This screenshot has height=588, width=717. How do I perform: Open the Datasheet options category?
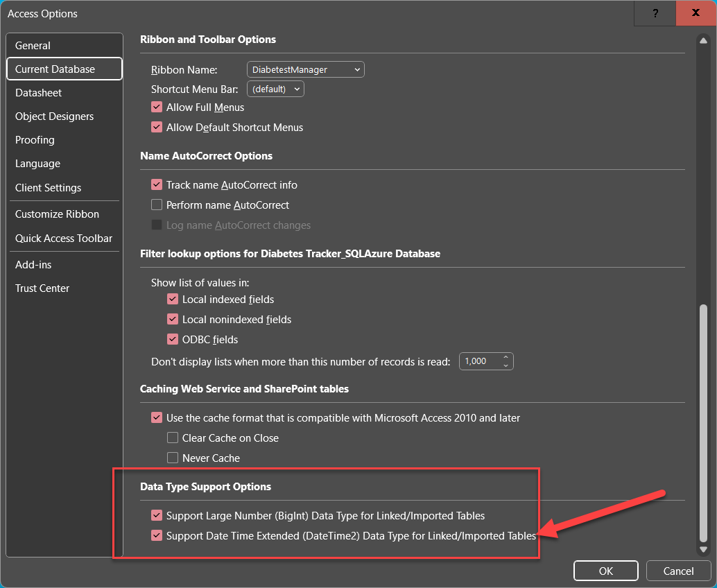pyautogui.click(x=39, y=93)
